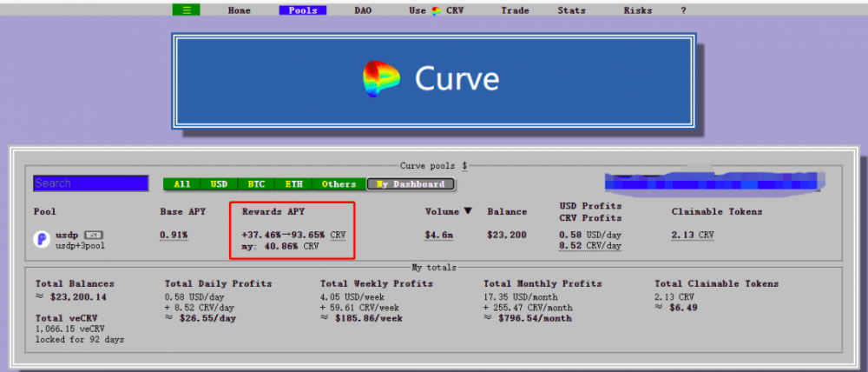Click the Curve pools $ section title
Image resolution: width=868 pixels, height=372 pixels.
coord(434,166)
